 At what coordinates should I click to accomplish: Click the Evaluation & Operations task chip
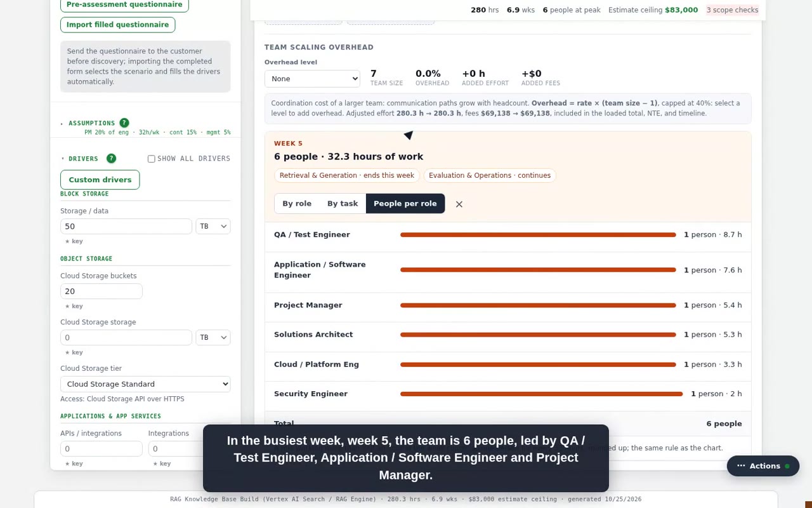click(490, 175)
